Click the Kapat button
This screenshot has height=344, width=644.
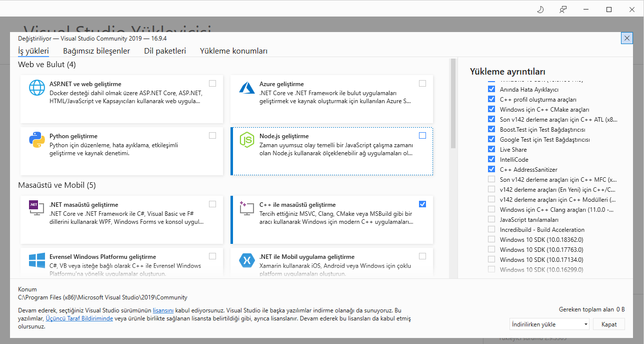(609, 324)
